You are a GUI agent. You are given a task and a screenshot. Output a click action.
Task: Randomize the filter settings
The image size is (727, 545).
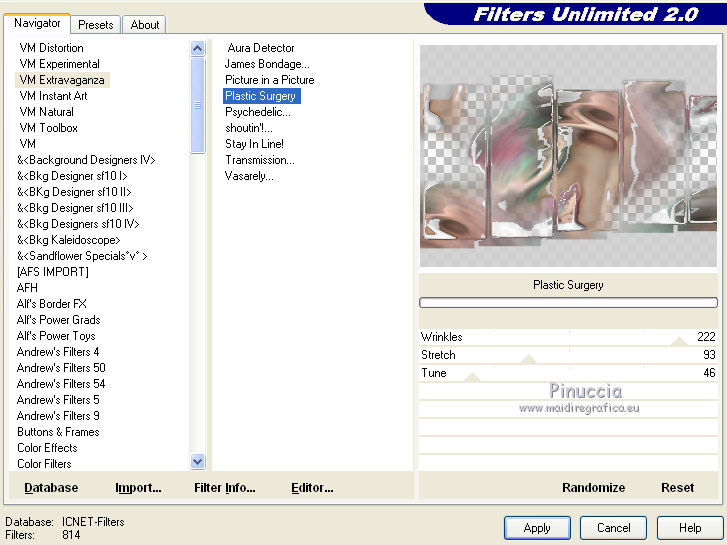click(593, 487)
